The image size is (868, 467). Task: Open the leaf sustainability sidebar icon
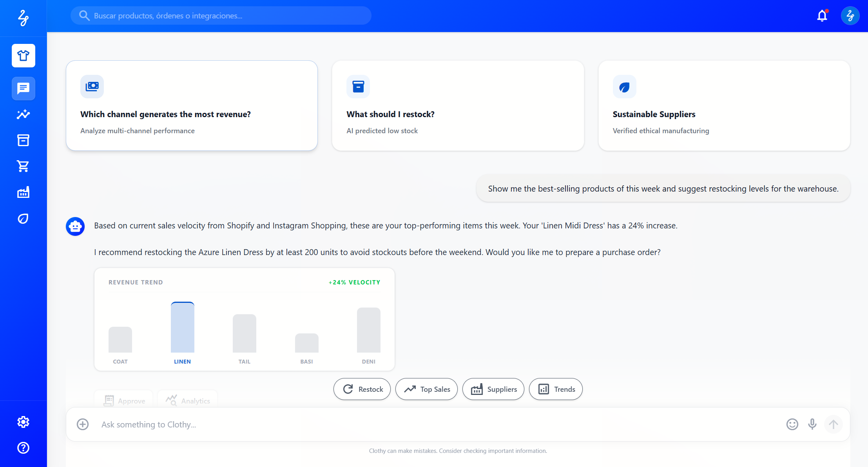(x=23, y=219)
